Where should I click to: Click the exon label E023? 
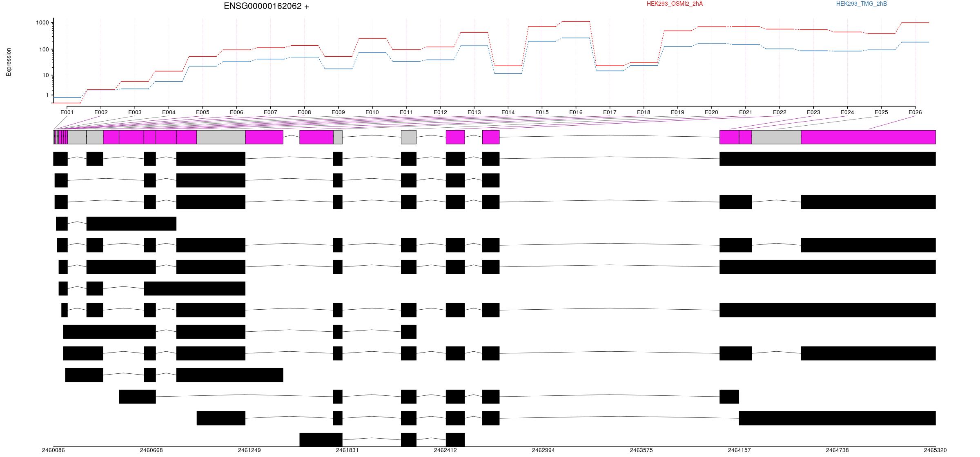[813, 112]
